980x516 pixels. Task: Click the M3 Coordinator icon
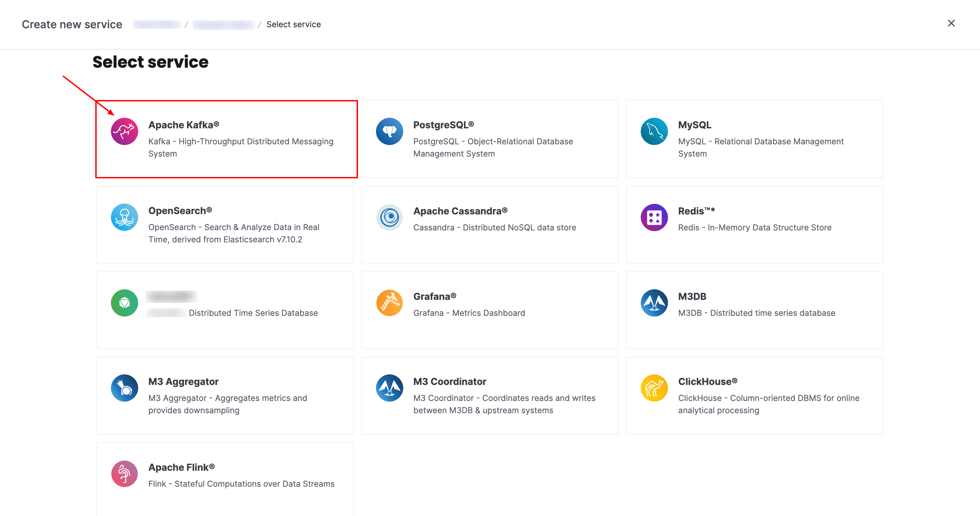click(x=389, y=388)
